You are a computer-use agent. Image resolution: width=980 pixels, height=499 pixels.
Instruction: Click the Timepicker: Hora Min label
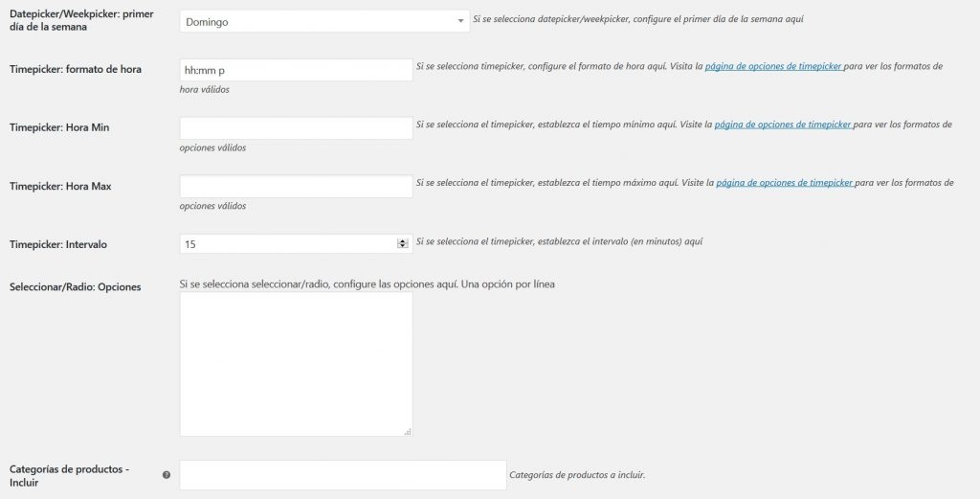(x=59, y=128)
